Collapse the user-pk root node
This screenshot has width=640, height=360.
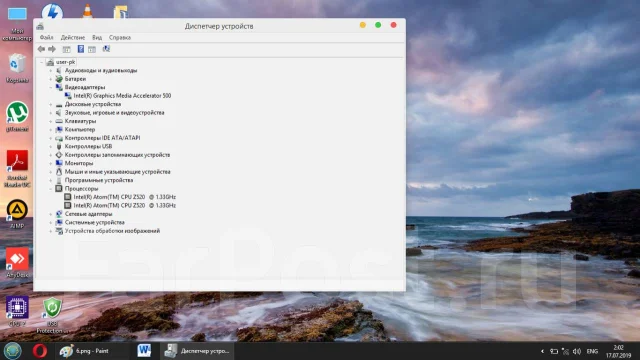(x=41, y=62)
